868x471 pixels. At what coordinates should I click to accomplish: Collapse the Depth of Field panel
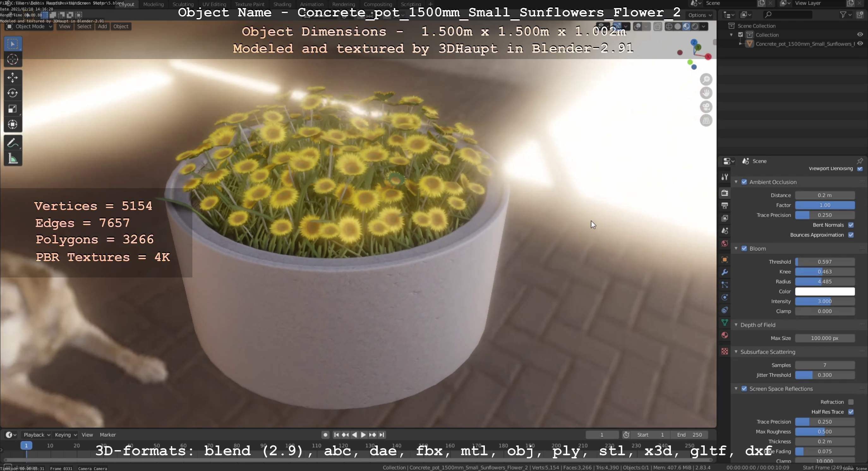(736, 325)
